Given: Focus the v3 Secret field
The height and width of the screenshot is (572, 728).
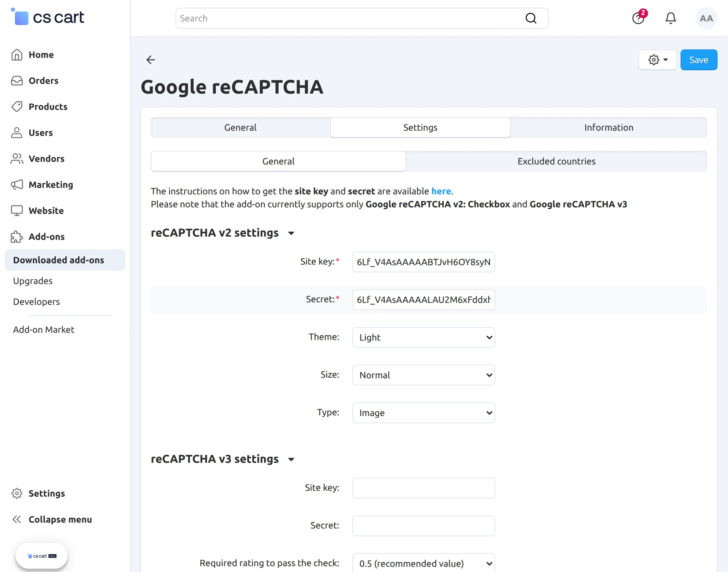Looking at the screenshot, I should (x=423, y=526).
